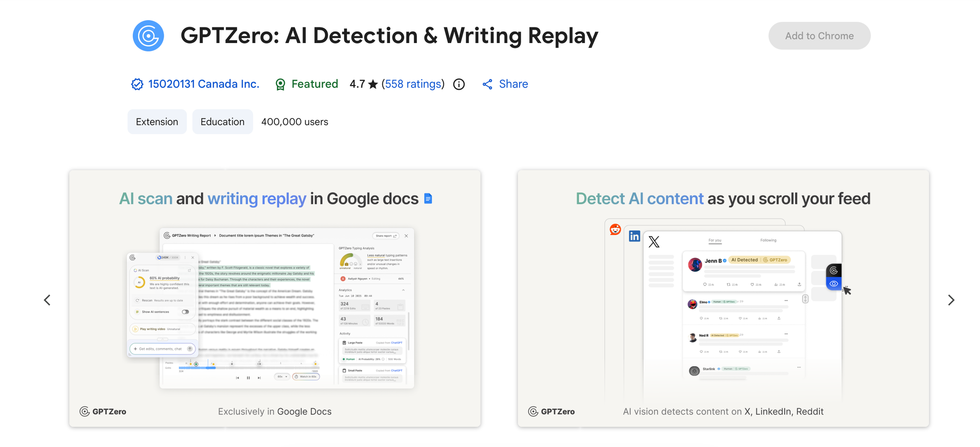This screenshot has height=447, width=980.
Task: Click the GPTZero extension logo icon
Action: 148,36
